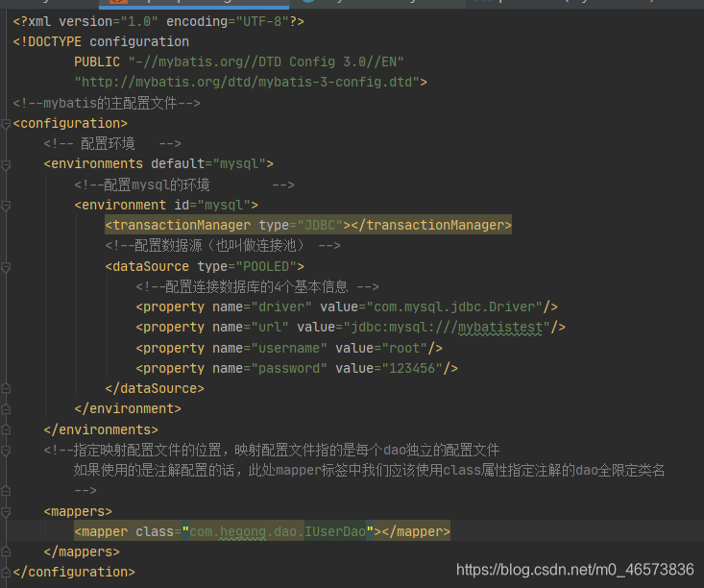704x588 pixels.
Task: Click the name="url" attribute
Action: [x=250, y=327]
